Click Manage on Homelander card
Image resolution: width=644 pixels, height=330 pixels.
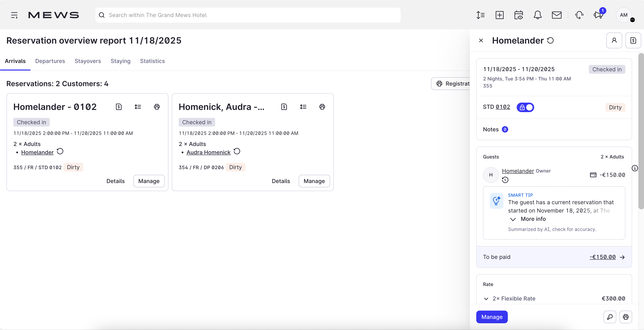149,181
